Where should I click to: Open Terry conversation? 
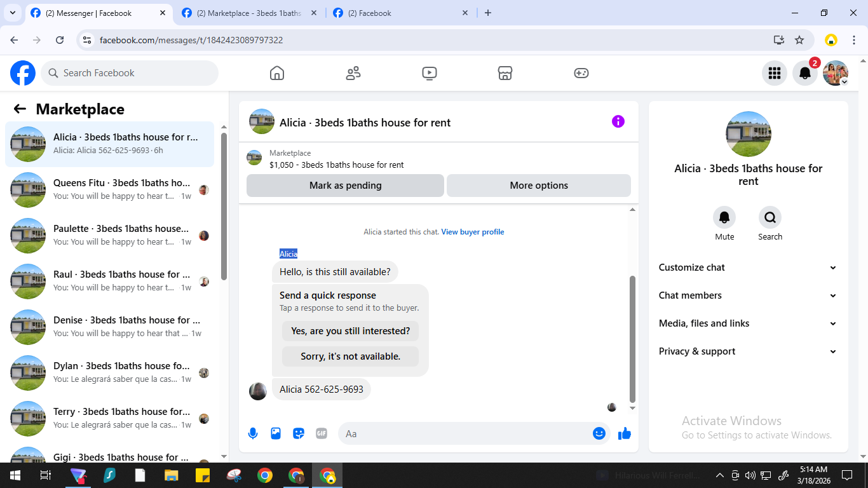click(x=110, y=419)
